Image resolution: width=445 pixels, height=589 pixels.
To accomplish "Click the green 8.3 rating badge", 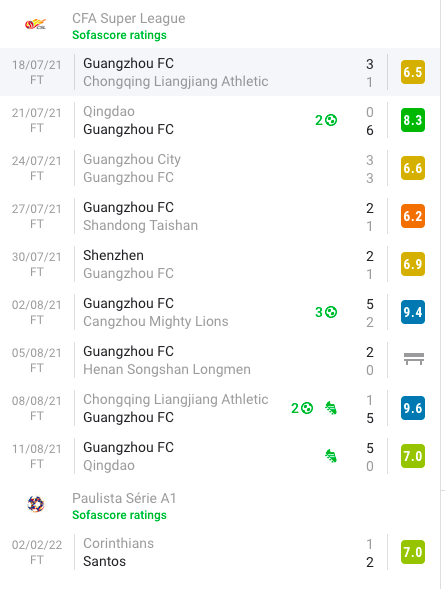I will click(x=413, y=120).
